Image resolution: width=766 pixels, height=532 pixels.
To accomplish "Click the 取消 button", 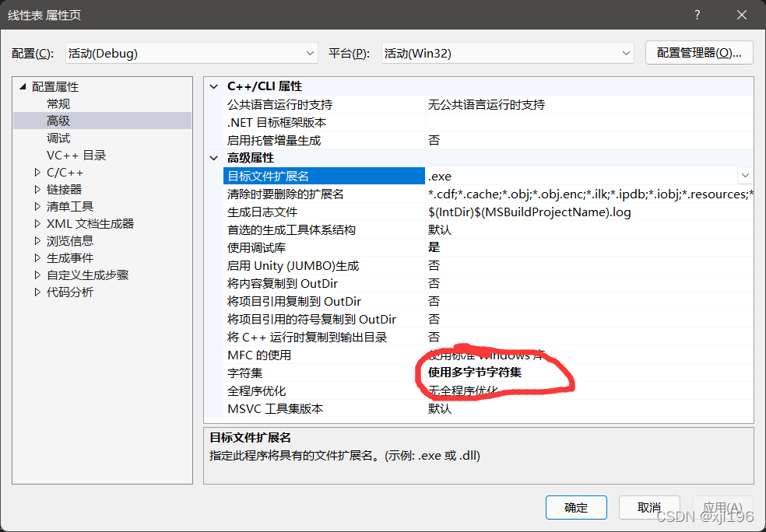I will click(x=649, y=507).
